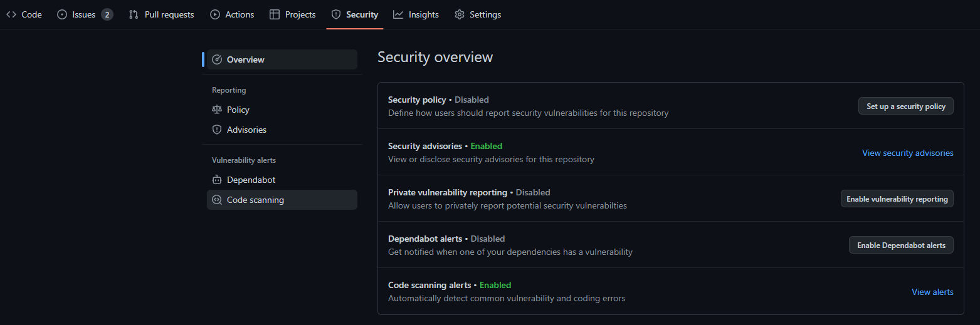The height and width of the screenshot is (325, 980).
Task: Click Enable Dependabot alerts button
Action: click(902, 245)
